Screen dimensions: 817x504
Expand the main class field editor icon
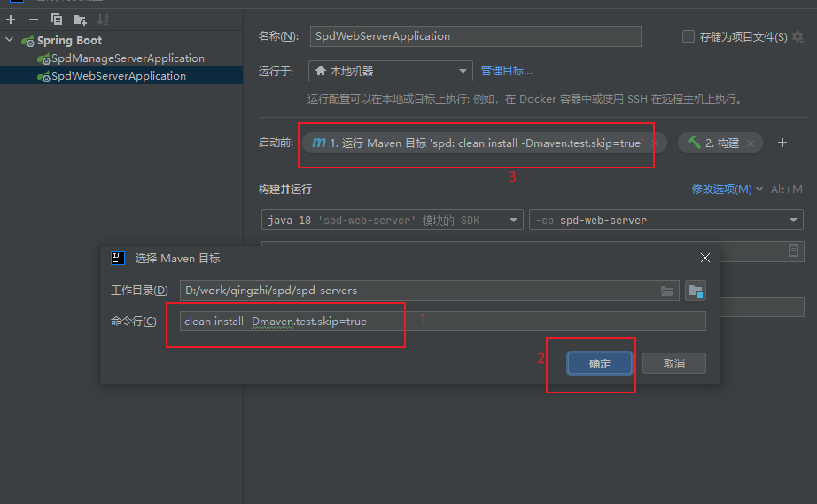(794, 251)
